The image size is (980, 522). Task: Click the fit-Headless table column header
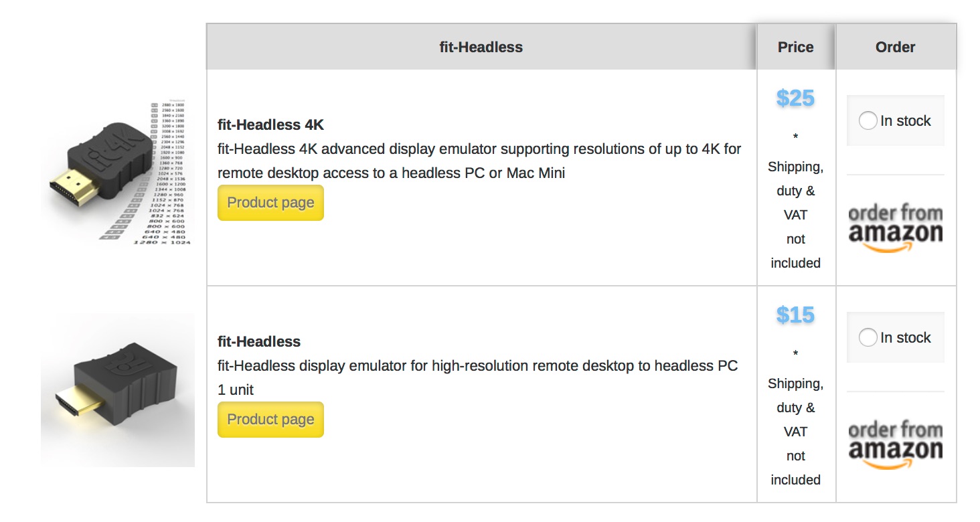(x=481, y=48)
